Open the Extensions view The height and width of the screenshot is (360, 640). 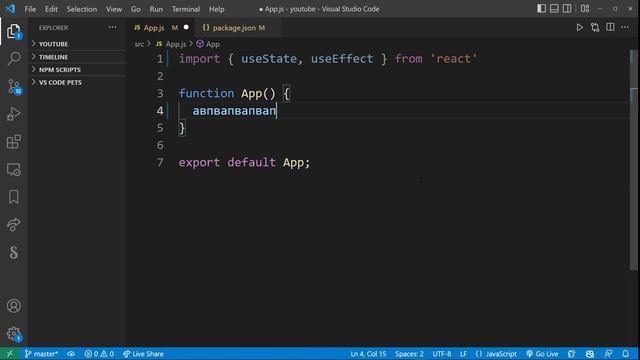[x=13, y=142]
